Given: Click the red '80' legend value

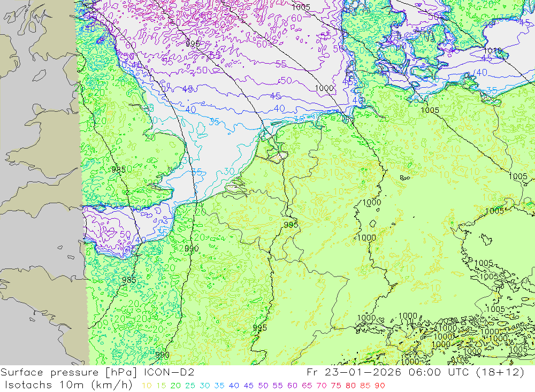Looking at the screenshot, I should tap(350, 386).
